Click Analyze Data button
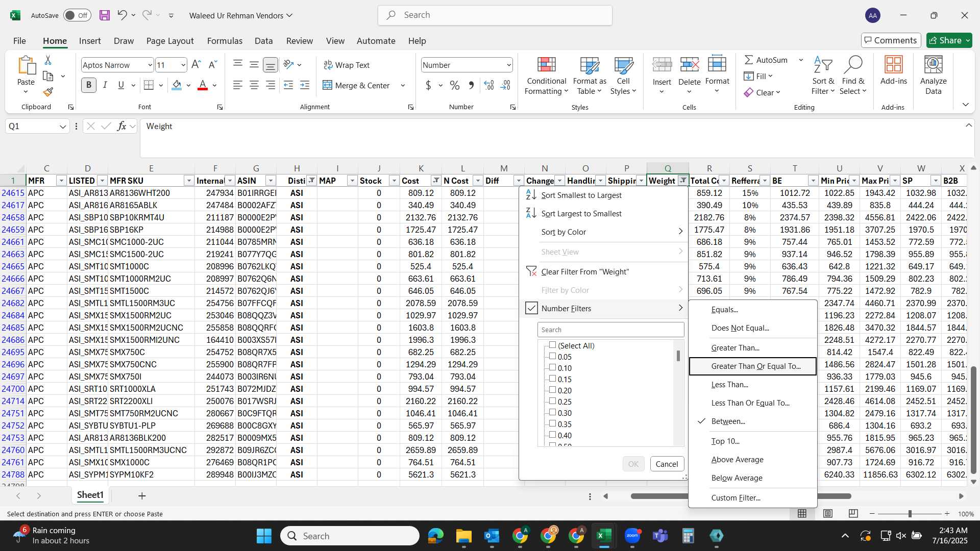Image resolution: width=980 pixels, height=551 pixels. [933, 76]
